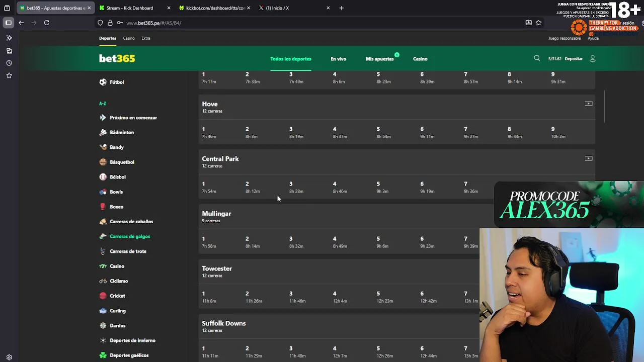The height and width of the screenshot is (362, 644).
Task: Open Mullingar race 2 at 8h 14m
Action: (253, 242)
